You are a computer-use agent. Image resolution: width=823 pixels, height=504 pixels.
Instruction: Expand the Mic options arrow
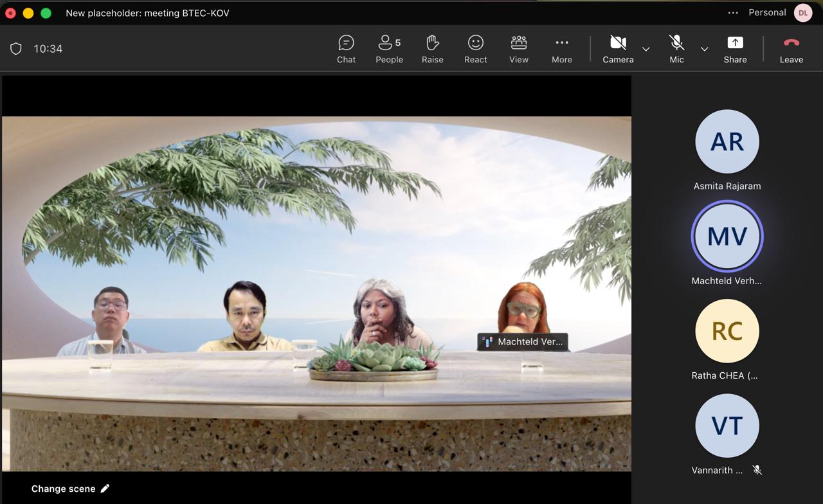click(705, 50)
